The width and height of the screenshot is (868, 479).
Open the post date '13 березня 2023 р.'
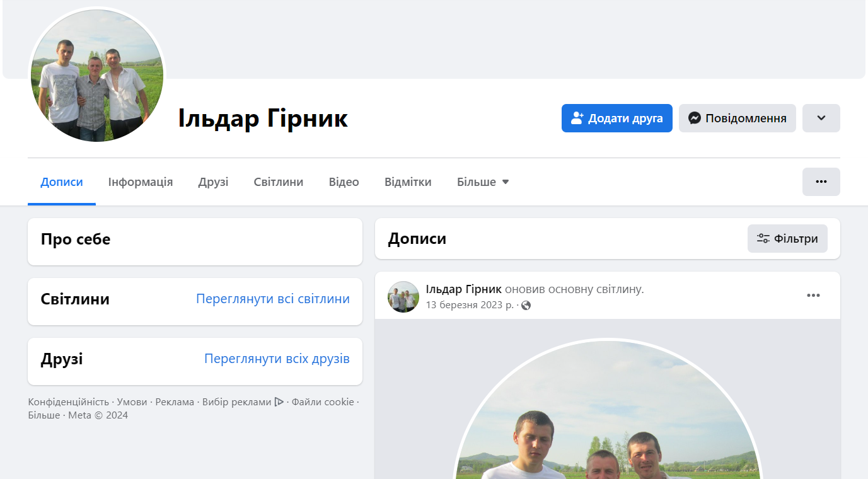(x=470, y=305)
